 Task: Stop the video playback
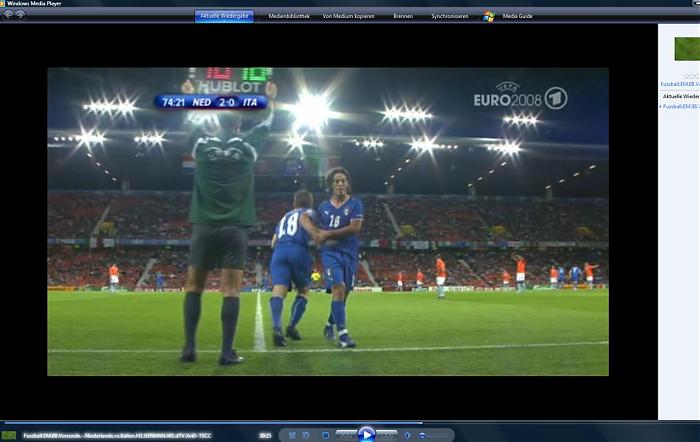tap(325, 435)
